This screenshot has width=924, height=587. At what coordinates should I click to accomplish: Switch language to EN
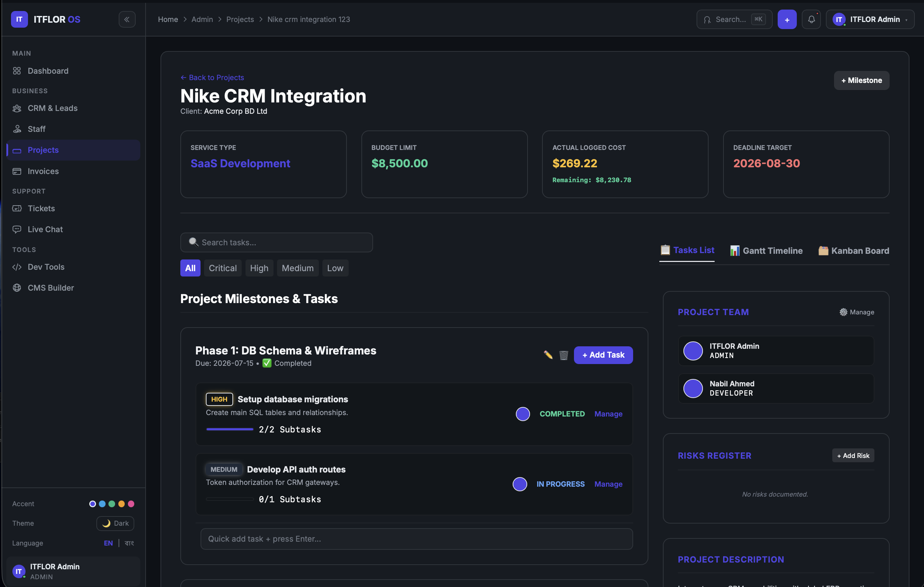(108, 543)
